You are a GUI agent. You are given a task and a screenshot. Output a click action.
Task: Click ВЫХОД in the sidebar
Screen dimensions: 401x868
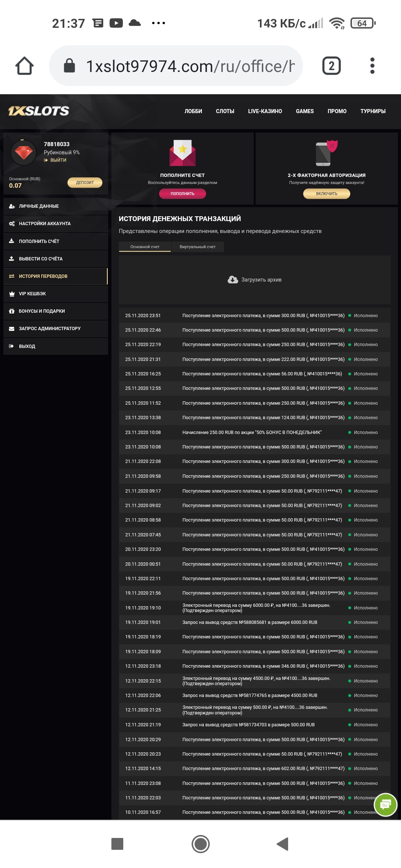(56, 346)
